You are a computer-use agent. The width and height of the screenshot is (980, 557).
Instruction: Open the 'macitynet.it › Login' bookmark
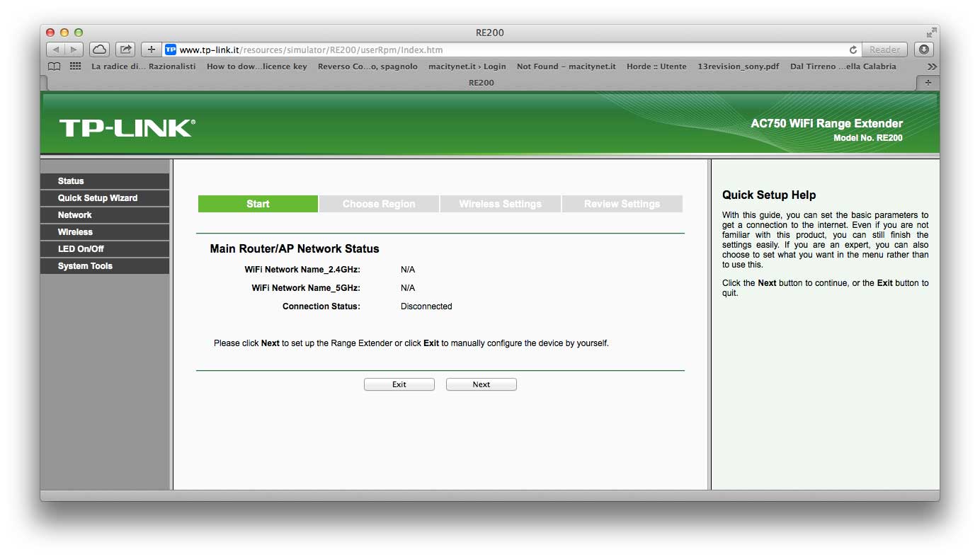tap(467, 67)
